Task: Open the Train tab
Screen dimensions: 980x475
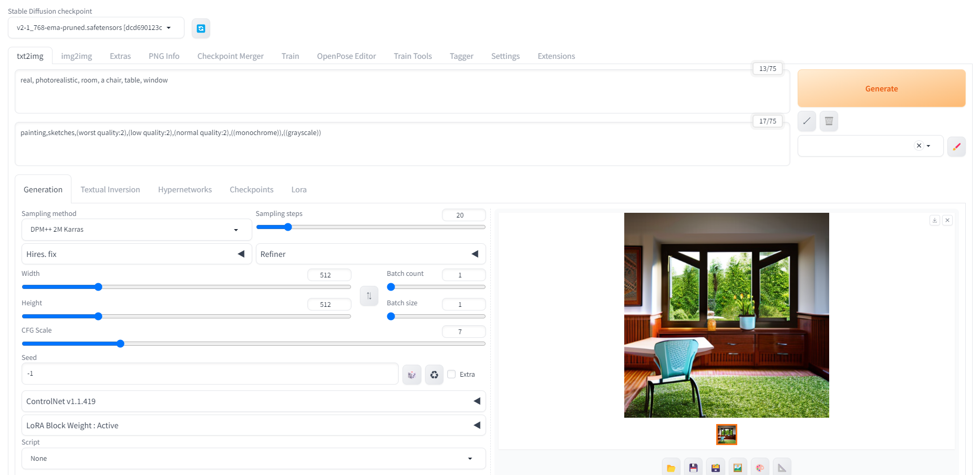Action: [290, 56]
